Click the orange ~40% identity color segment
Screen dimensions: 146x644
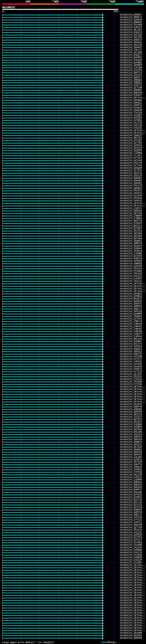coord(45,4)
